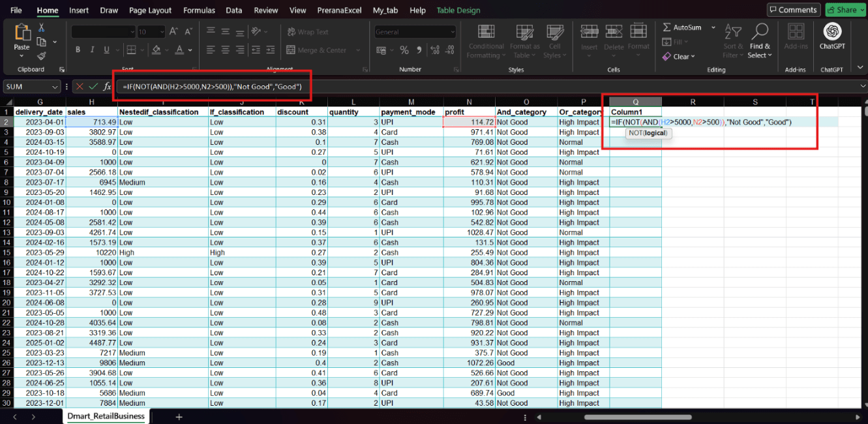
Task: Confirm the formula with the checkmark icon
Action: 93,86
